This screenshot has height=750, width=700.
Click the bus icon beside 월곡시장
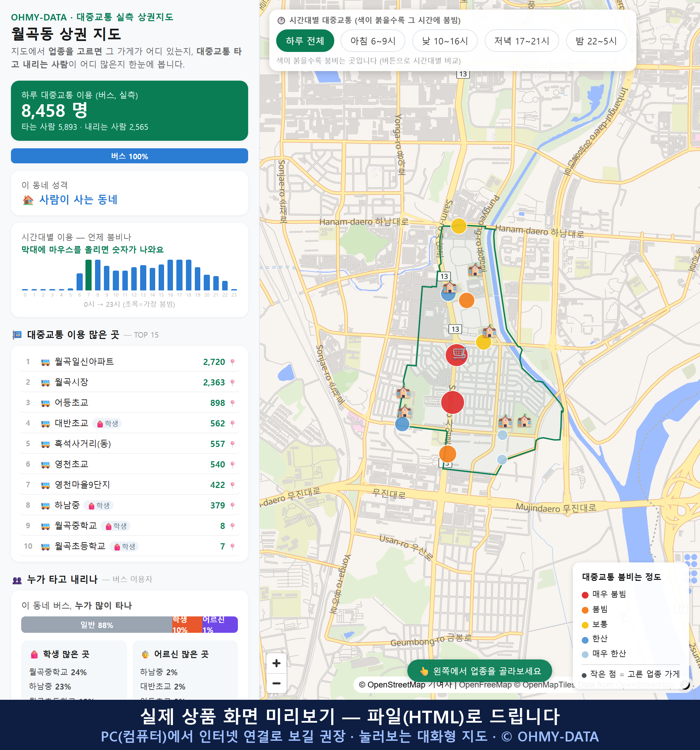click(x=45, y=383)
